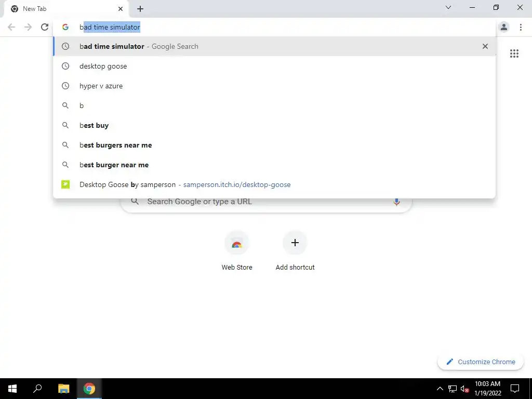Screen dimensions: 532x399
Task: Go forward using the forward arrow
Action: coord(28,27)
